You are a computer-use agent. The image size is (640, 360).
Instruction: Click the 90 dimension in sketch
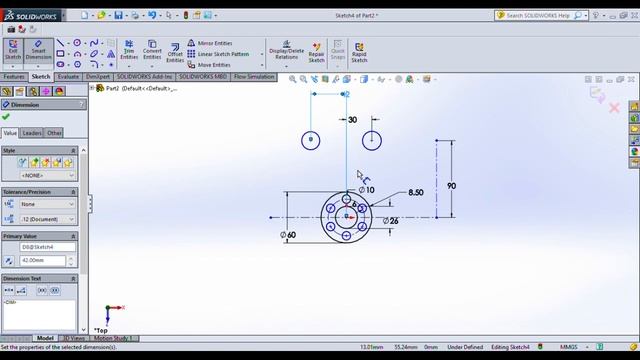[x=451, y=186]
